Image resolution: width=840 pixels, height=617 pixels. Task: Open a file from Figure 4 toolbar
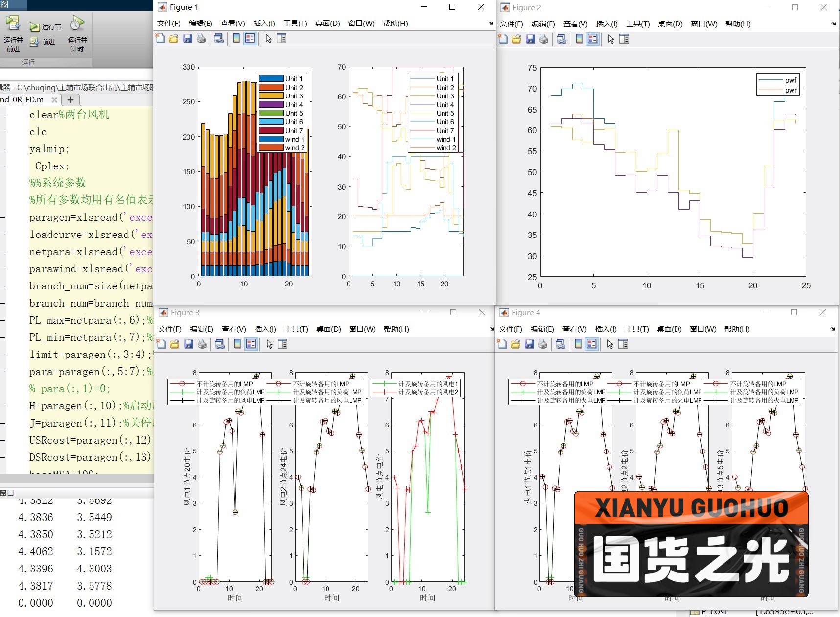click(515, 344)
